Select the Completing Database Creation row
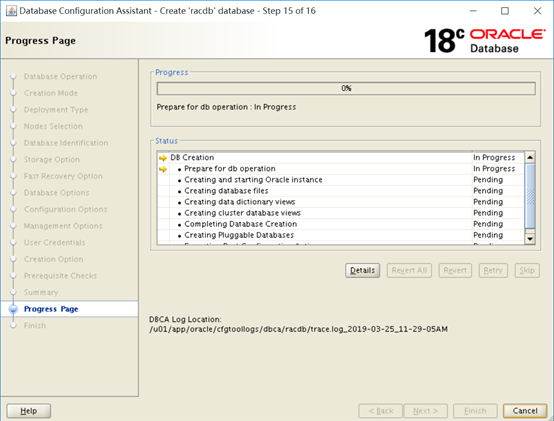554x421 pixels. (x=341, y=224)
